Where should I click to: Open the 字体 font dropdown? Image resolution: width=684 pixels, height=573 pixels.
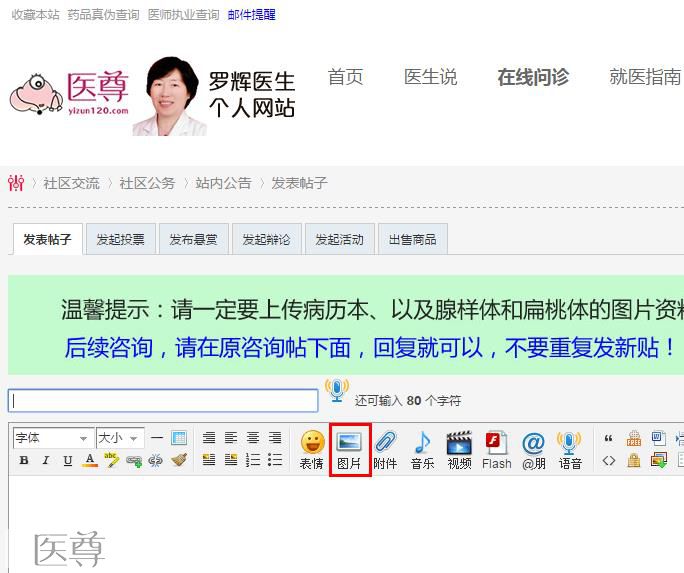pos(51,438)
